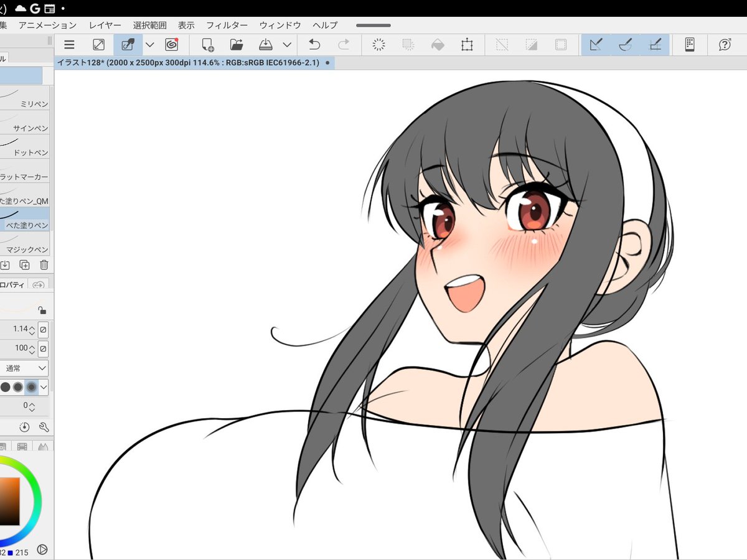Select the ドットペン sub tool
This screenshot has height=560, width=747.
pyautogui.click(x=24, y=146)
